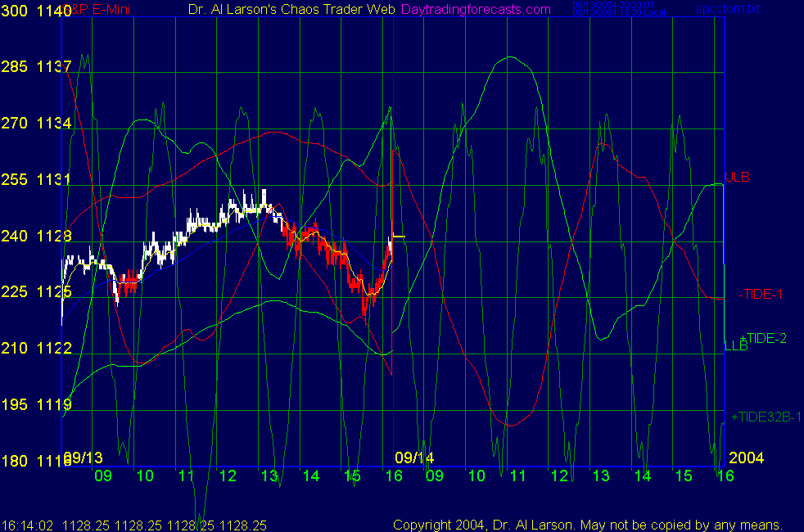804x532 pixels.
Task: Select the +TIDE32B-1 legend label
Action: coord(766,417)
